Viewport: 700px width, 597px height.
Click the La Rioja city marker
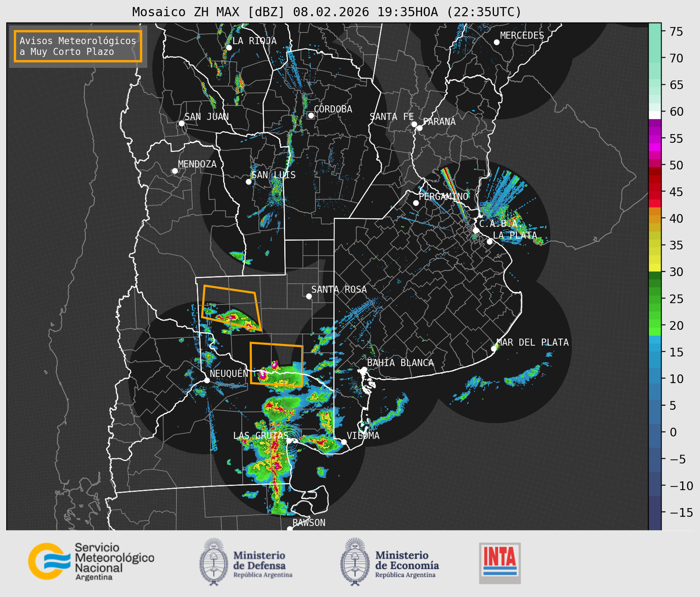pyautogui.click(x=229, y=48)
